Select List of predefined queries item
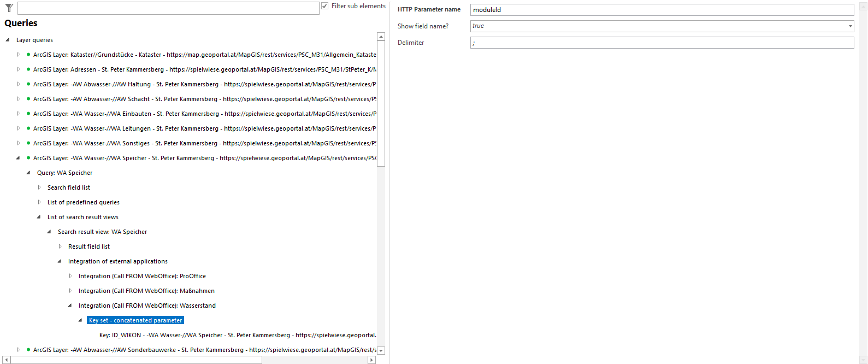The image size is (868, 364). click(x=84, y=202)
